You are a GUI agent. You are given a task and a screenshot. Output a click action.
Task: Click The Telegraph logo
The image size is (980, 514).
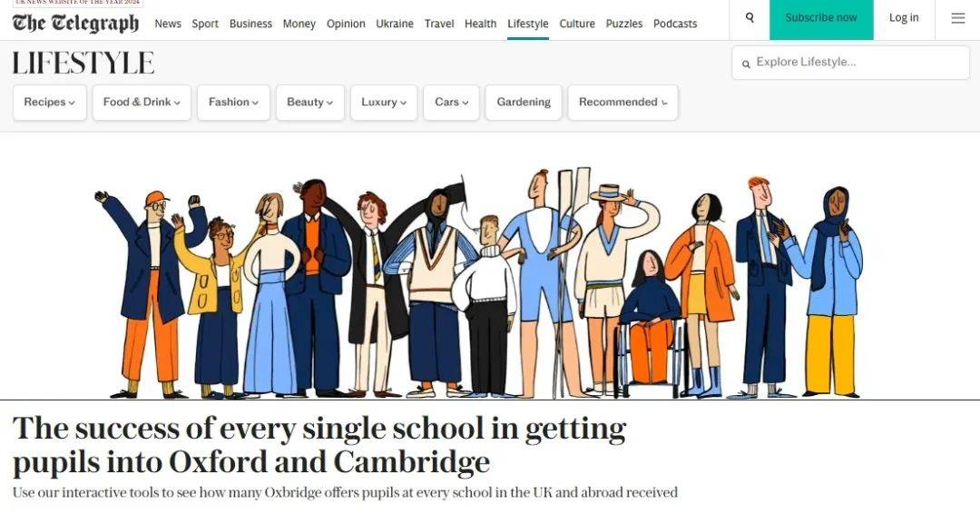pos(75,23)
